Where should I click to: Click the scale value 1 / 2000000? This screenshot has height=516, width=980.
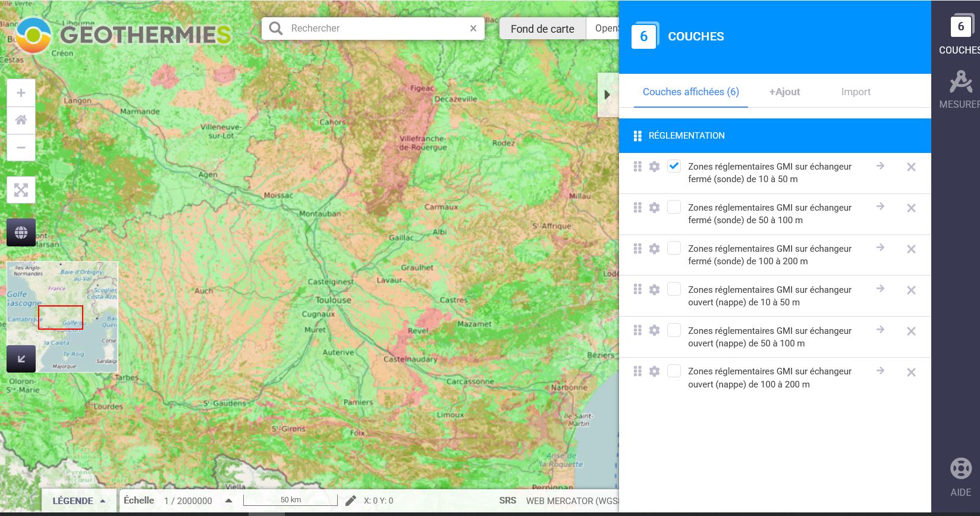188,501
